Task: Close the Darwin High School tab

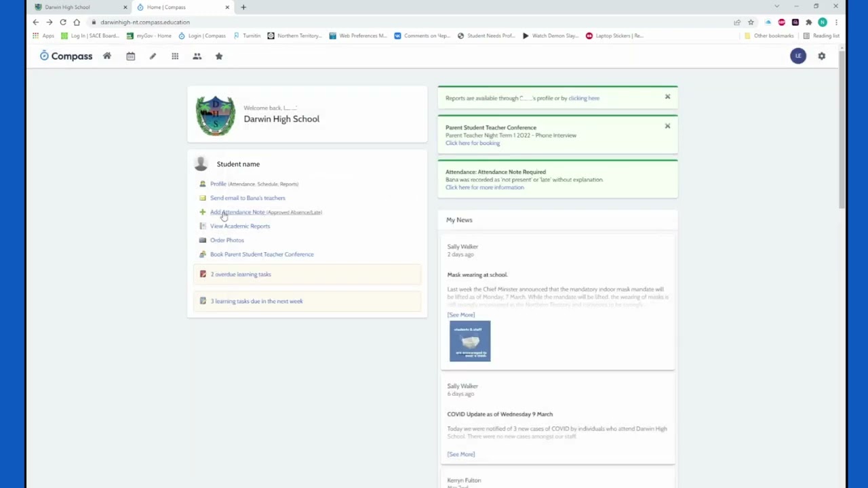Action: [125, 7]
